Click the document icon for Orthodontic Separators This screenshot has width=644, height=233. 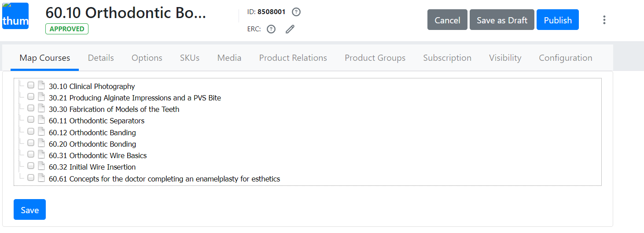41,120
